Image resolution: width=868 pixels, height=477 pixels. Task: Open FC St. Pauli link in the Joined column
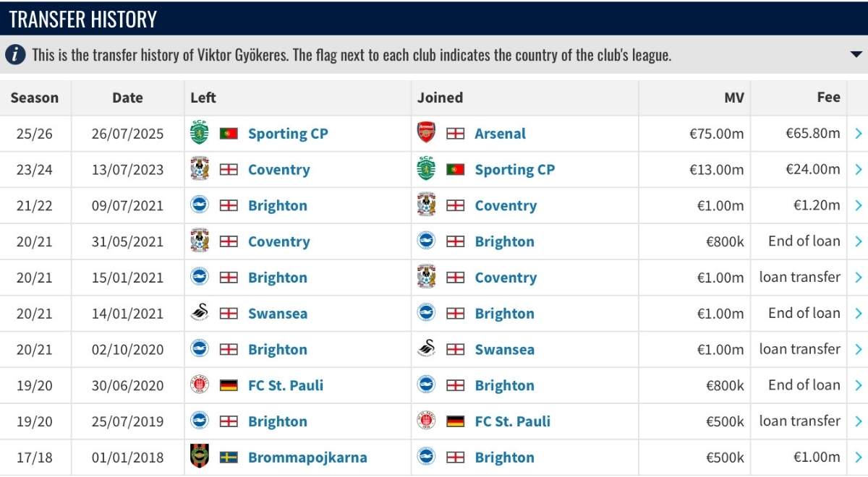513,421
